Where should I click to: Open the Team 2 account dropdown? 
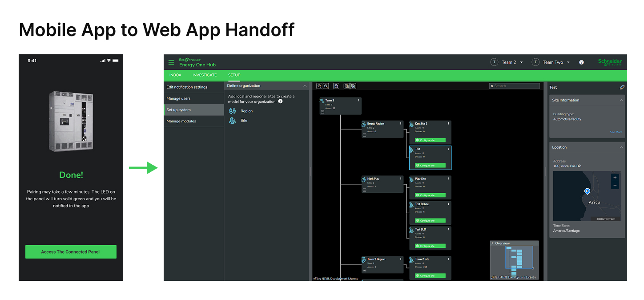(507, 62)
